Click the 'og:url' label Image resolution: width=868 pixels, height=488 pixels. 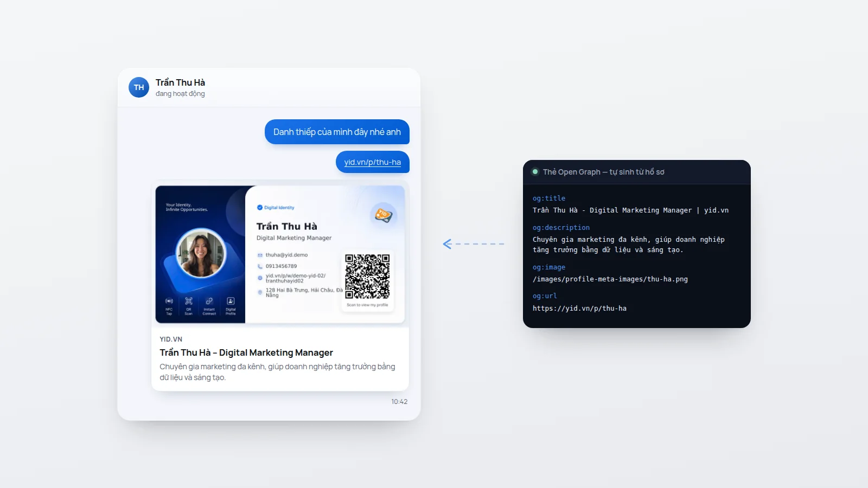545,296
